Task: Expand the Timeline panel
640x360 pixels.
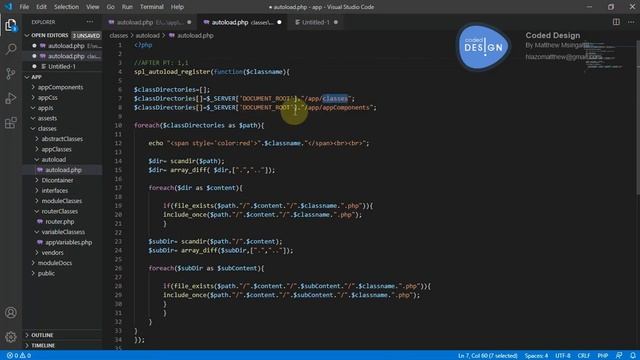Action: point(62,345)
